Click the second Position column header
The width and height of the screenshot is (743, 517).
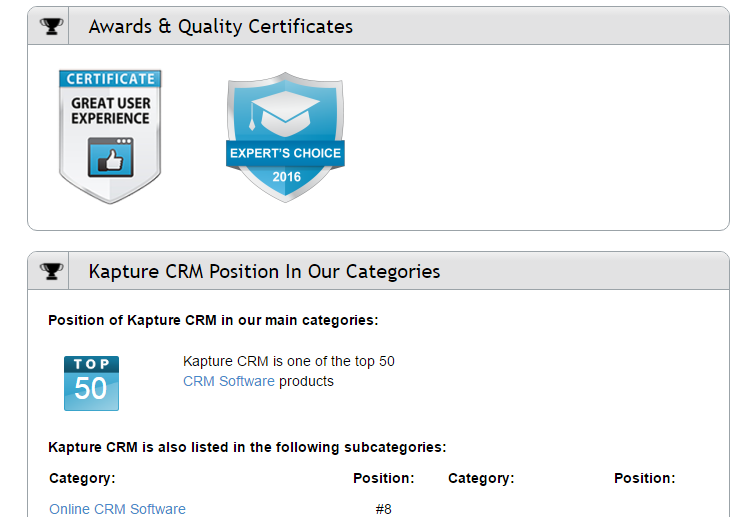click(645, 478)
